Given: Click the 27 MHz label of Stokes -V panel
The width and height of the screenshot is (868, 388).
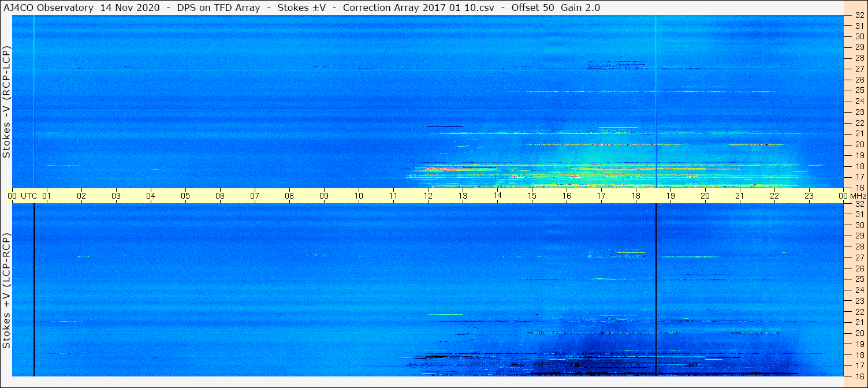Looking at the screenshot, I should [x=859, y=69].
